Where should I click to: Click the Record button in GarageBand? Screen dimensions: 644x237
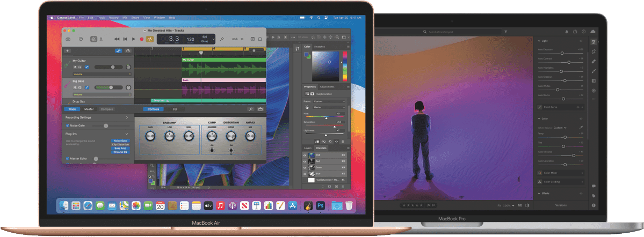[x=141, y=39]
